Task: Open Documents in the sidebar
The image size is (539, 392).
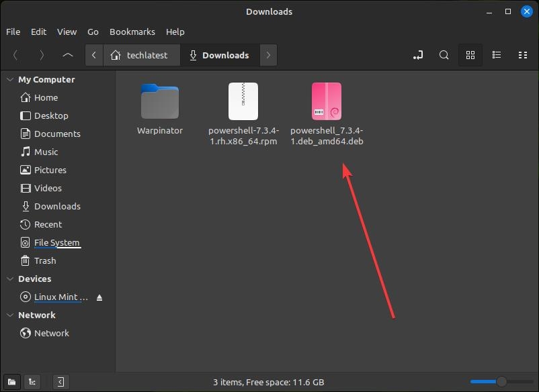Action: click(58, 134)
